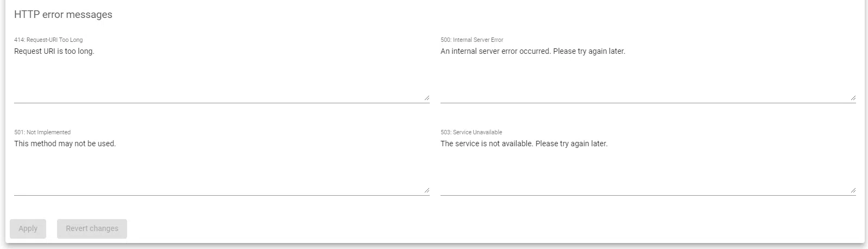The width and height of the screenshot is (868, 249).
Task: Click the "414: Request-URI Too Long" label
Action: [x=48, y=40]
